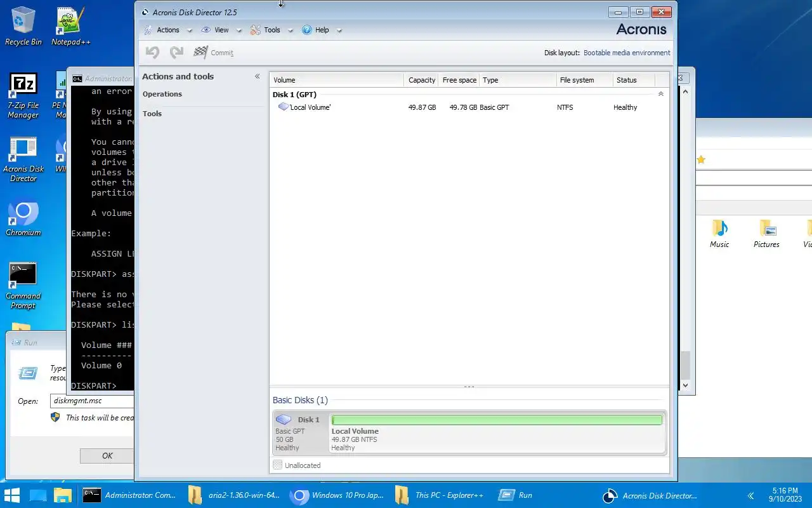Click the Unallocated legend box
This screenshot has width=812, height=508.
pyautogui.click(x=277, y=465)
